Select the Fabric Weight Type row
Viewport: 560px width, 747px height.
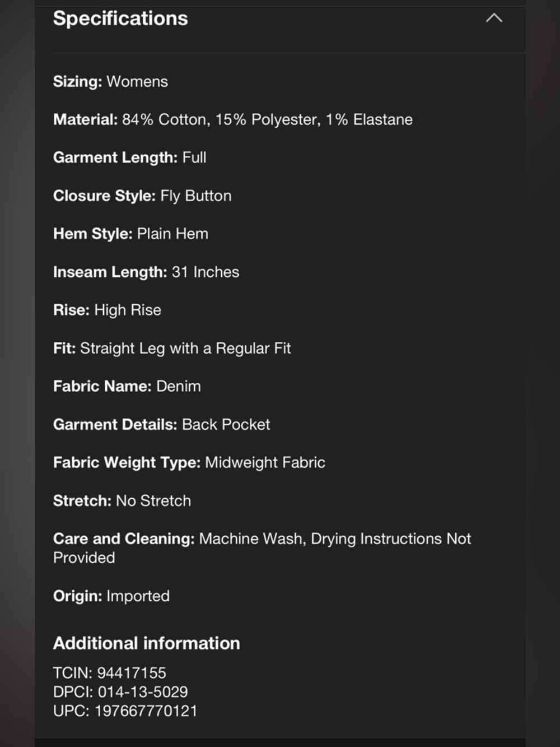(x=189, y=463)
